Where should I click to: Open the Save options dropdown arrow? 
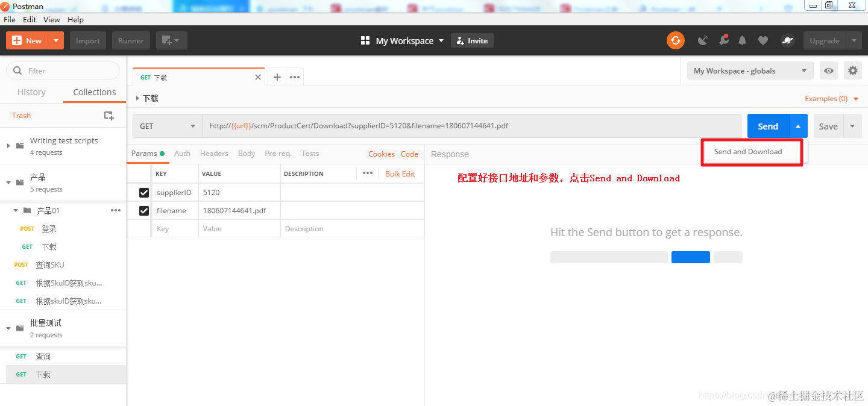pyautogui.click(x=852, y=126)
